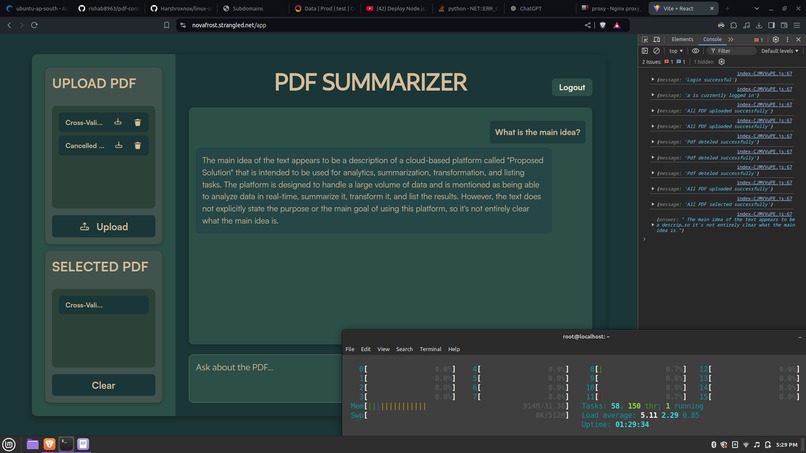
Task: Click the console Filter input
Action: [730, 51]
